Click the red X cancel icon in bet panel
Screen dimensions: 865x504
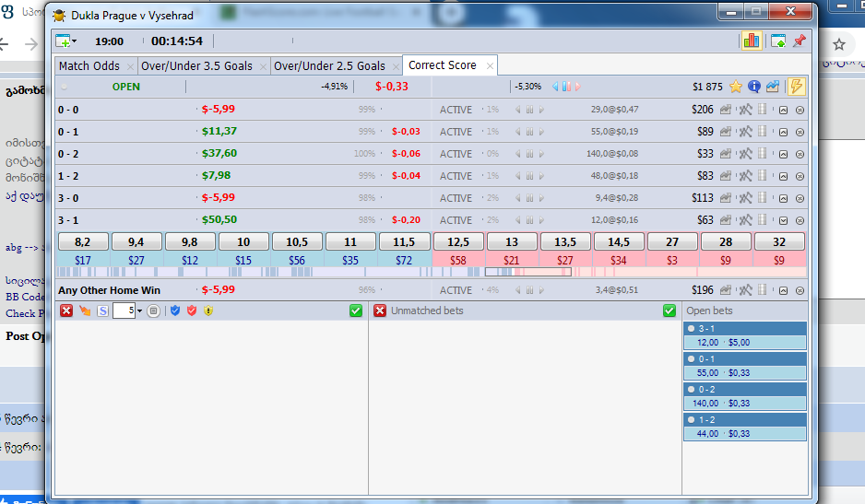pos(66,311)
